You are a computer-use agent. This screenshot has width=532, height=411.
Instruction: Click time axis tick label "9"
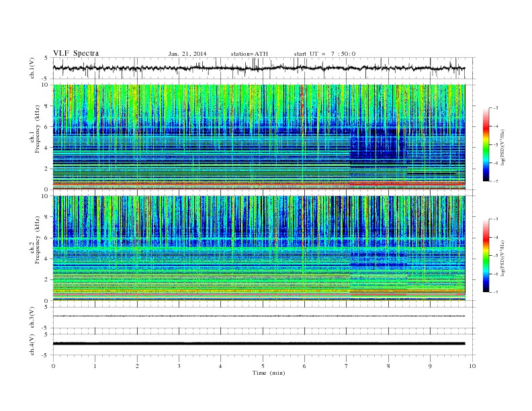coord(430,366)
